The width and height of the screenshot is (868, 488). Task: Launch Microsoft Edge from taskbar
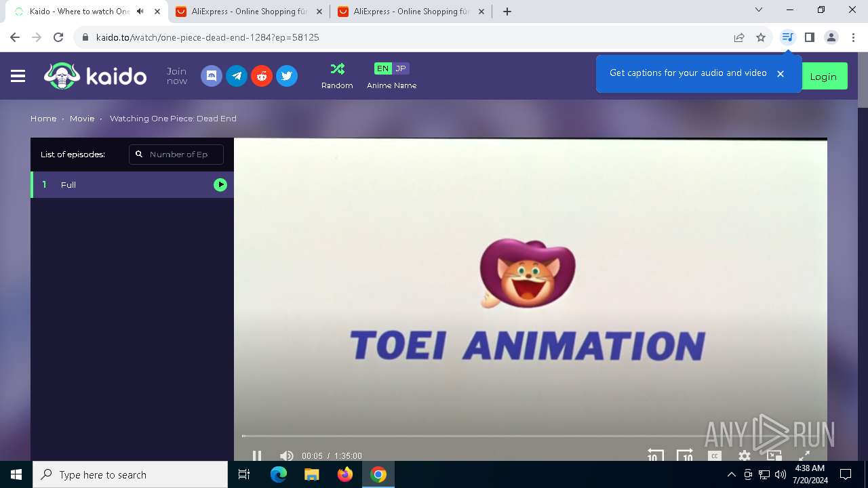pos(279,474)
